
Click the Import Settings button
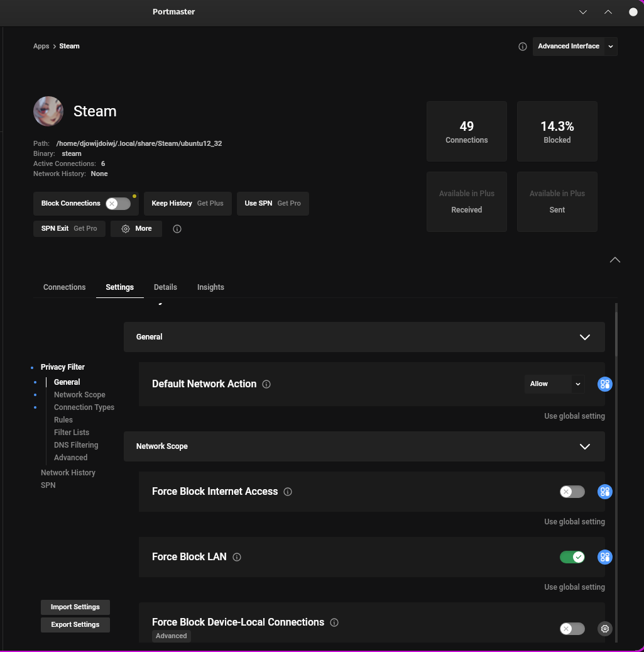[x=75, y=607]
